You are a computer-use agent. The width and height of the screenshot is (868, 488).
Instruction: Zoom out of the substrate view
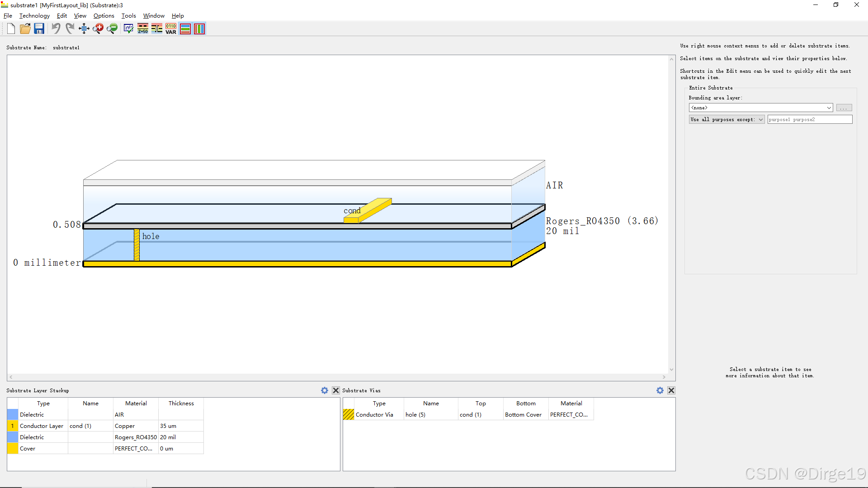[x=112, y=28]
